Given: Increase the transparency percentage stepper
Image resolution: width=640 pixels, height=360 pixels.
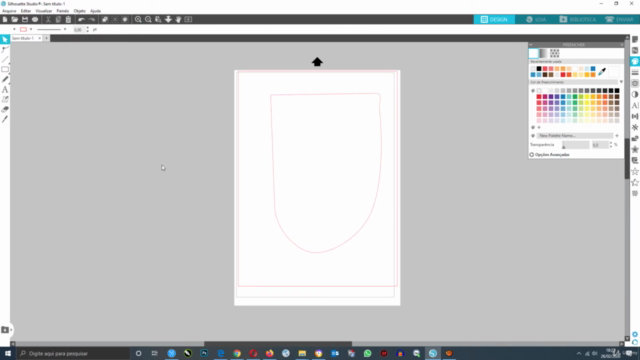Looking at the screenshot, I should pos(611,143).
